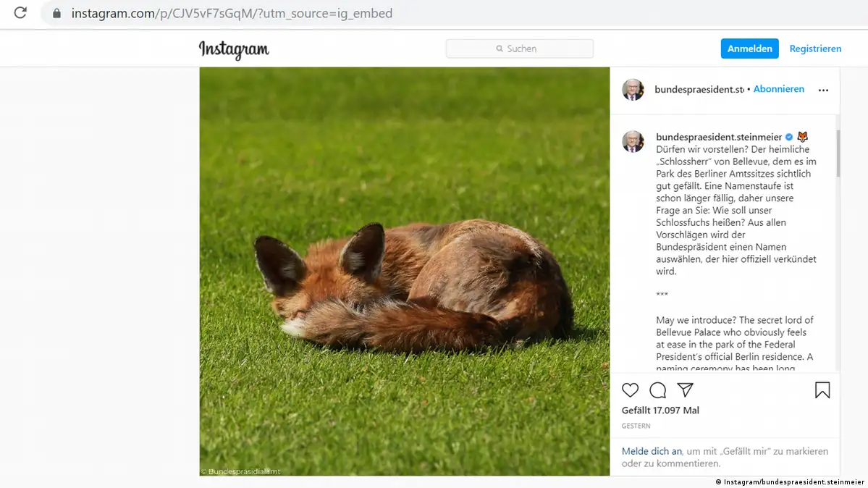The height and width of the screenshot is (488, 868).
Task: Share post via paper plane icon
Action: [685, 390]
